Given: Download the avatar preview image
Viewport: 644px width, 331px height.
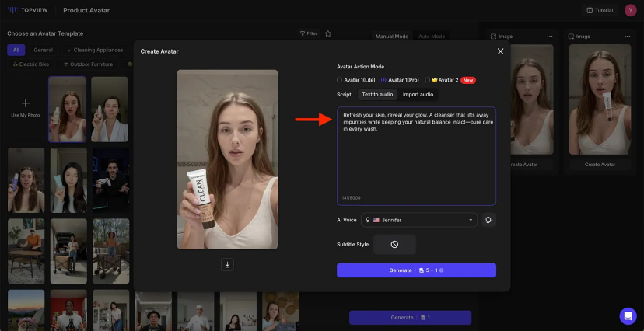Looking at the screenshot, I should (227, 264).
